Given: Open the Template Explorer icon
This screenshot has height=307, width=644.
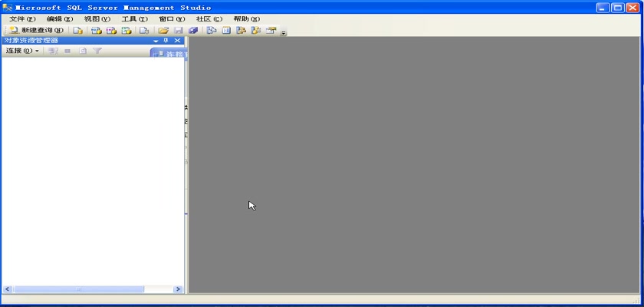Looking at the screenshot, I should click(256, 31).
